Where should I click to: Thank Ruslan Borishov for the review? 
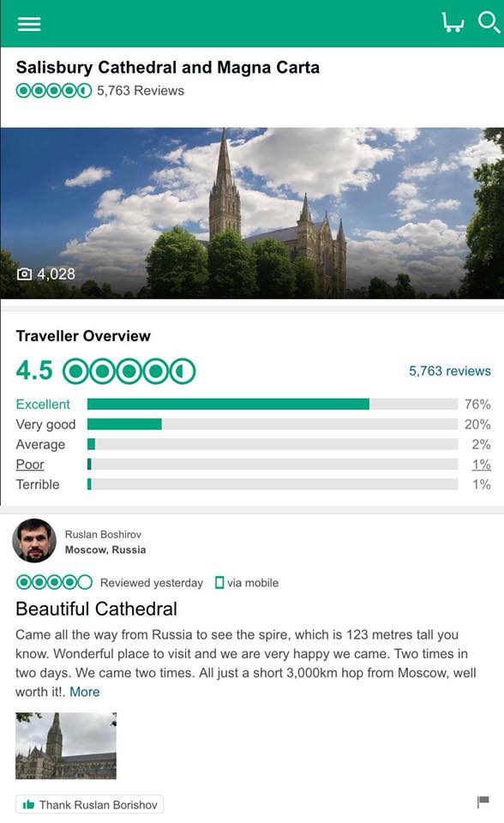pos(90,805)
